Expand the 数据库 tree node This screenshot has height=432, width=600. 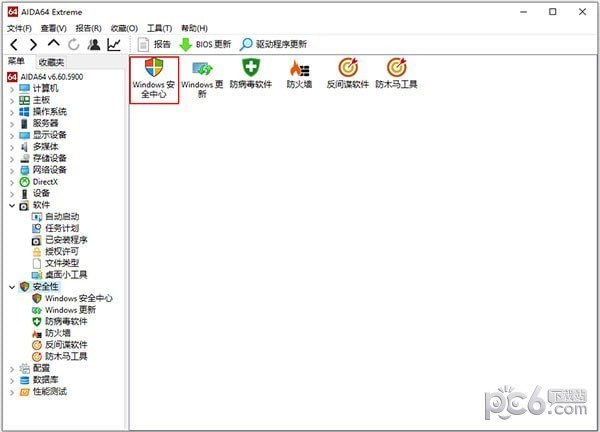tap(12, 381)
